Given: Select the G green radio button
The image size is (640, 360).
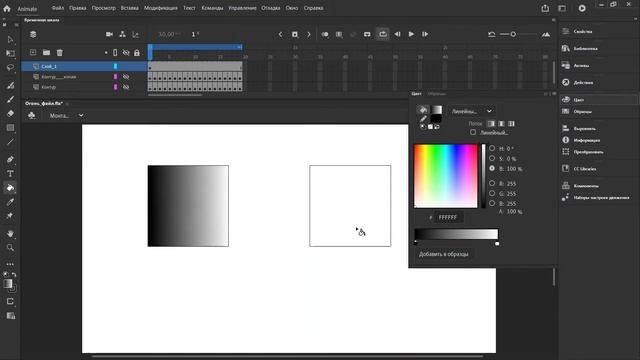Looking at the screenshot, I should [x=492, y=193].
